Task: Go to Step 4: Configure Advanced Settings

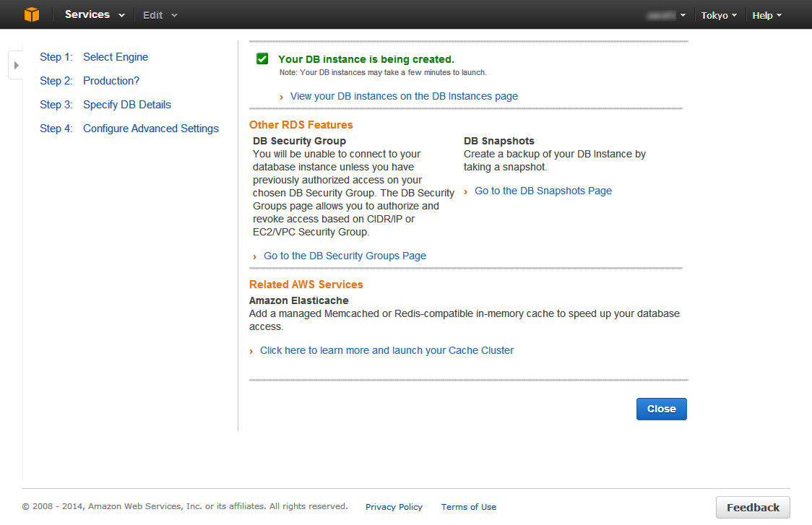Action: coord(129,129)
